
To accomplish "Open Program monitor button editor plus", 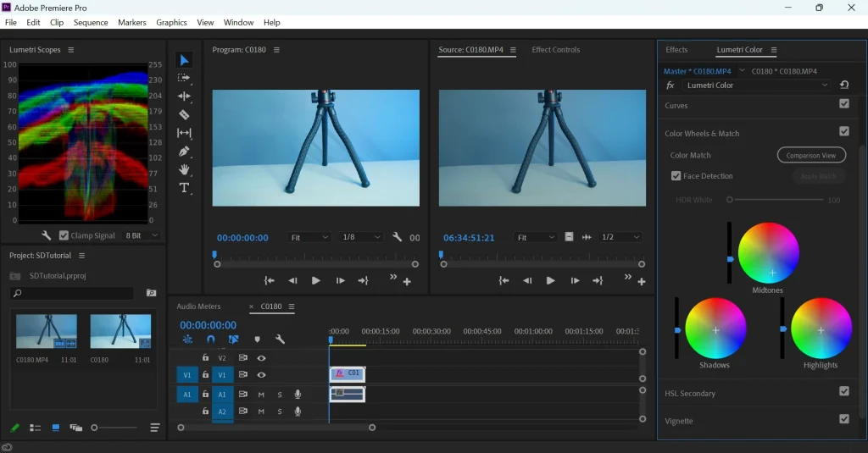I will [x=407, y=281].
